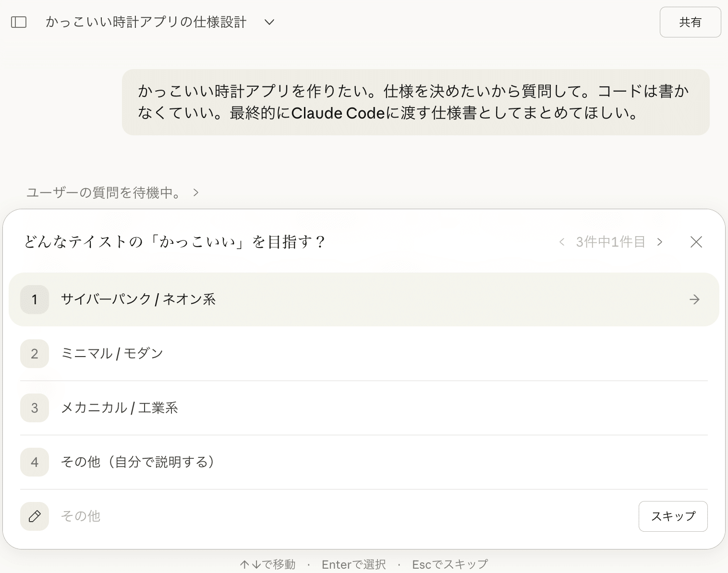The image size is (728, 573).
Task: Expand the ユーザーの質問を待機中 status chevron
Action: click(196, 192)
